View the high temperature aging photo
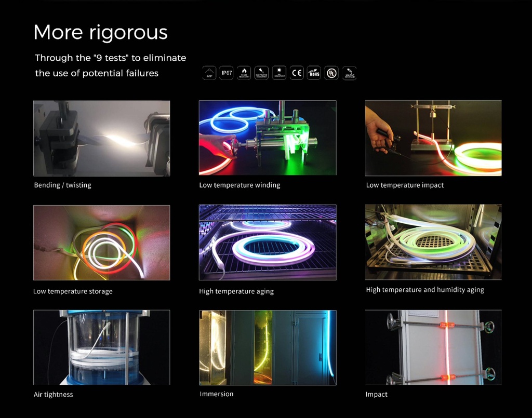Viewport: 532px width, 418px height. (268, 242)
